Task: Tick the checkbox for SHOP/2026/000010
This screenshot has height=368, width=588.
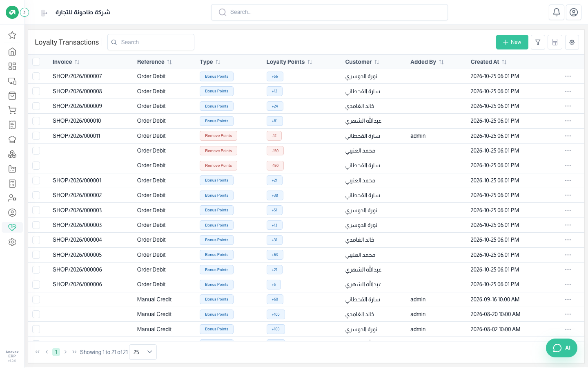Action: coord(36,121)
